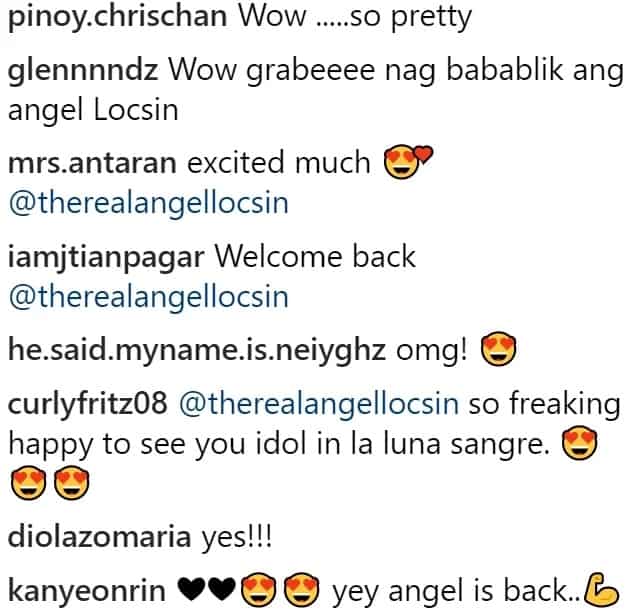Click first heart-eyes emoji in kanyeonrin's comment
634x614 pixels.
(x=259, y=590)
